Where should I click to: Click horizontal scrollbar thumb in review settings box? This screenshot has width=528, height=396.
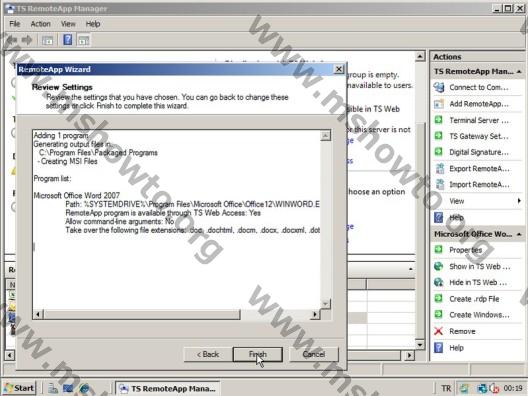(142, 315)
